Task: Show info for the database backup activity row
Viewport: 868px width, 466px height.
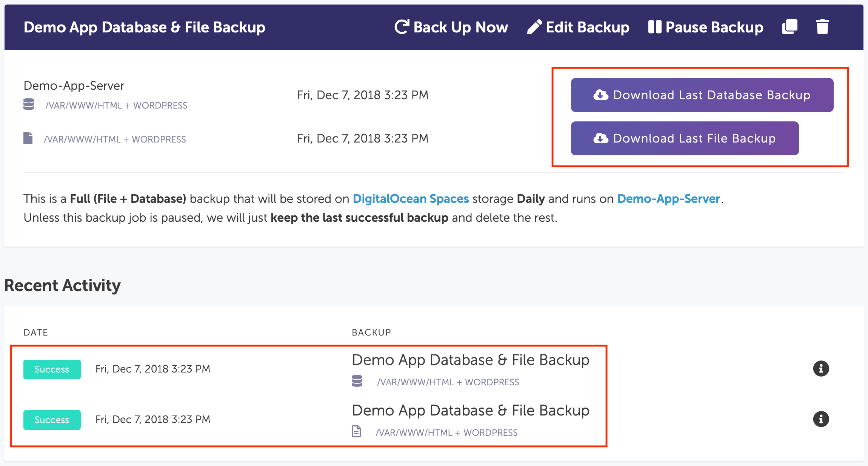Action: [821, 369]
